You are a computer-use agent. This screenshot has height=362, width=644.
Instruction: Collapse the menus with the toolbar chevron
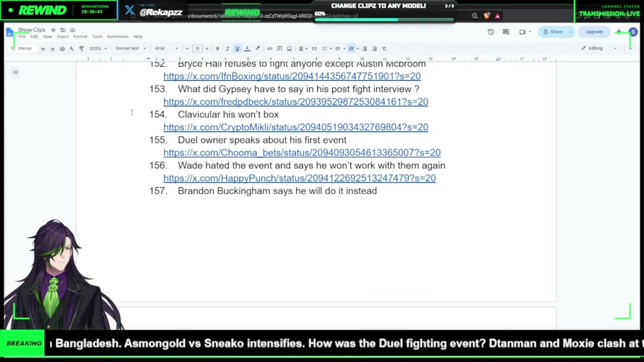(x=630, y=49)
